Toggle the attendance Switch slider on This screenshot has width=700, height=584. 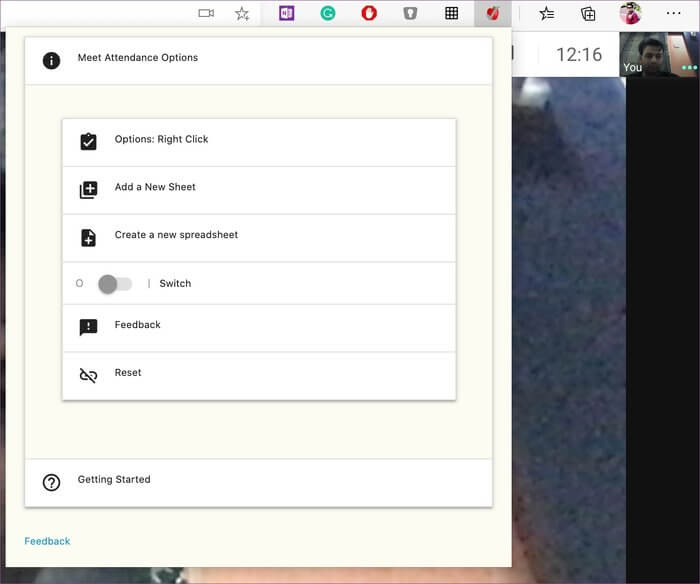115,284
